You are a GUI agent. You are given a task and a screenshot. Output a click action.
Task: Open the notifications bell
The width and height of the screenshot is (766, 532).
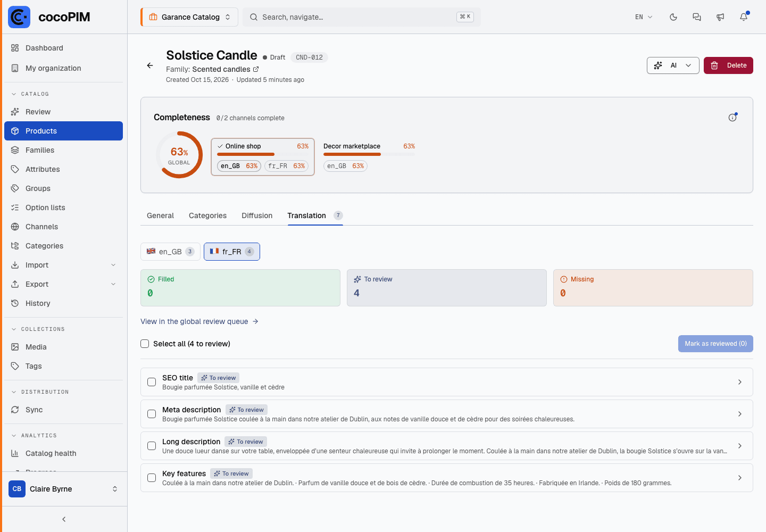click(x=744, y=17)
